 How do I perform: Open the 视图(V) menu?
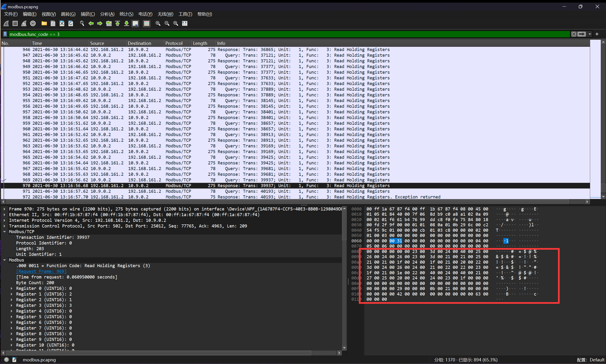click(49, 14)
